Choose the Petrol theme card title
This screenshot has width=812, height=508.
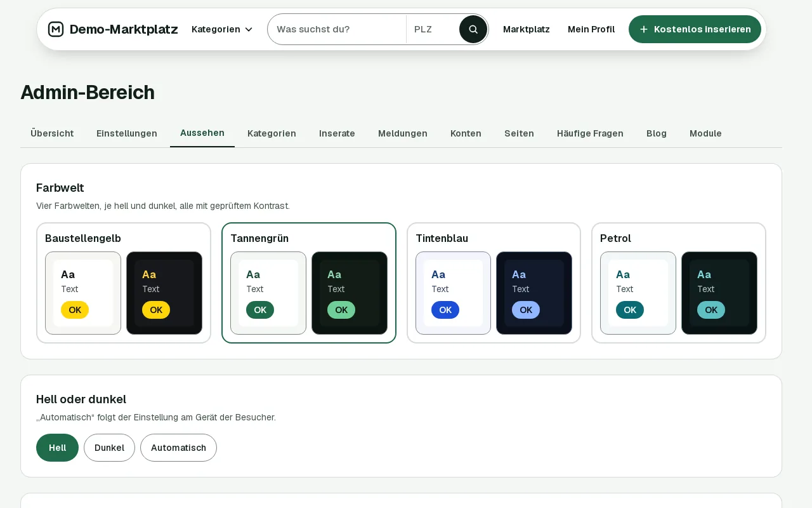coord(615,238)
